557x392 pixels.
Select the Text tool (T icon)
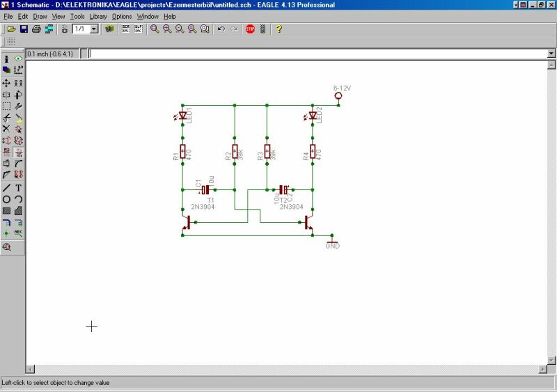[x=19, y=187]
